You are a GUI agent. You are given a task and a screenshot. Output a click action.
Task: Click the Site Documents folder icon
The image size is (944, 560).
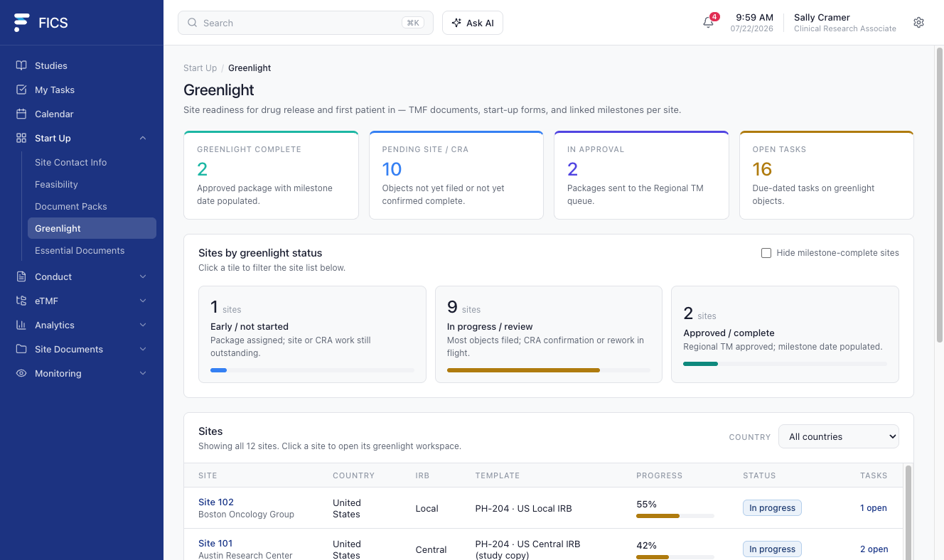coord(21,349)
